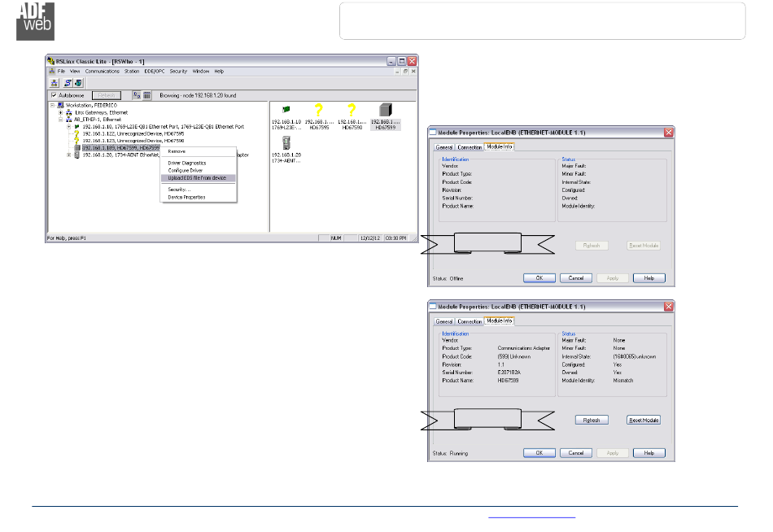Expand the Linx Gateways, Ethernet tree node
The width and height of the screenshot is (773, 532).
tap(60, 112)
